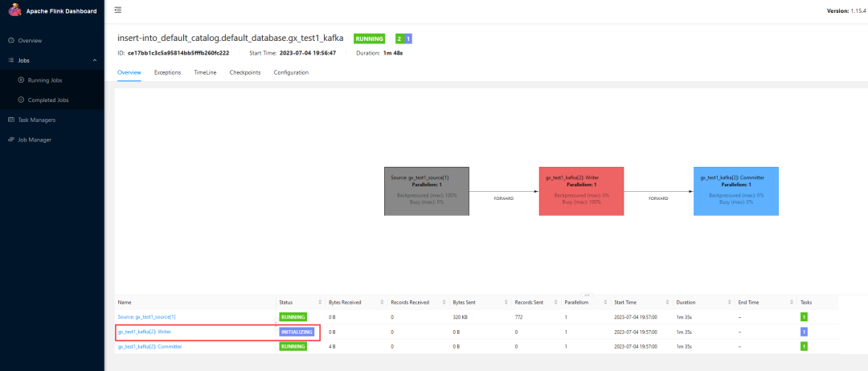Click the blue Tasks badge in Writer row
Image resolution: width=868 pixels, height=371 pixels.
(804, 332)
